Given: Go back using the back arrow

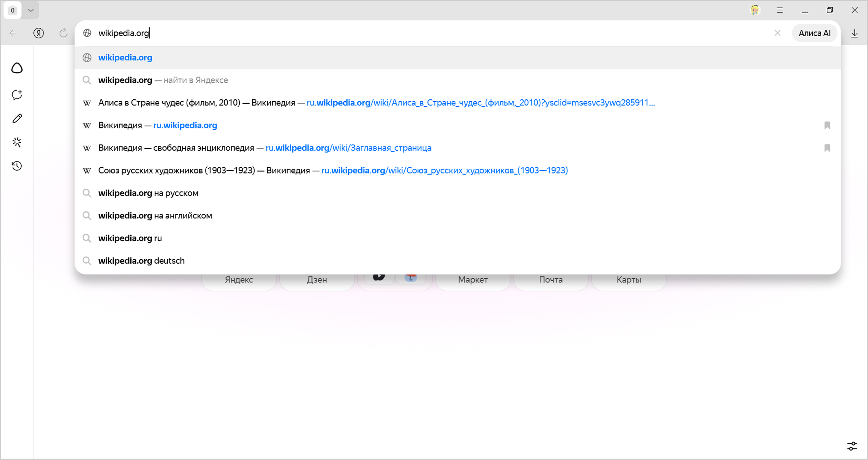Looking at the screenshot, I should coord(14,33).
